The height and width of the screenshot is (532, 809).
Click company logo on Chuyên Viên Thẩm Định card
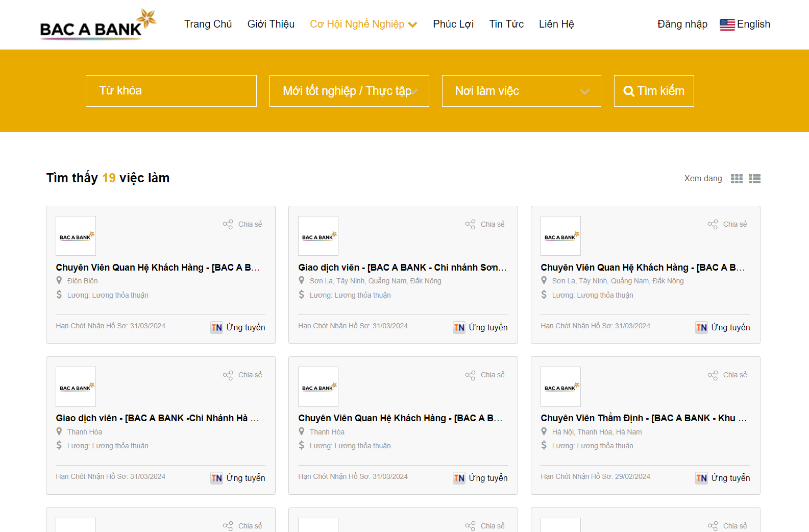coord(560,386)
